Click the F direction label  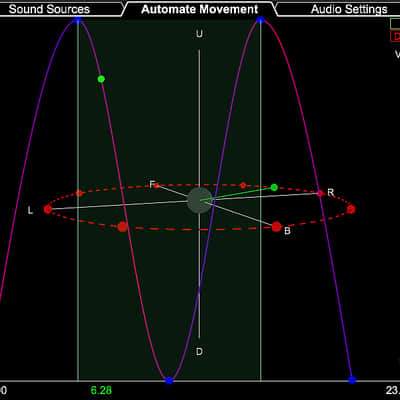click(x=152, y=184)
